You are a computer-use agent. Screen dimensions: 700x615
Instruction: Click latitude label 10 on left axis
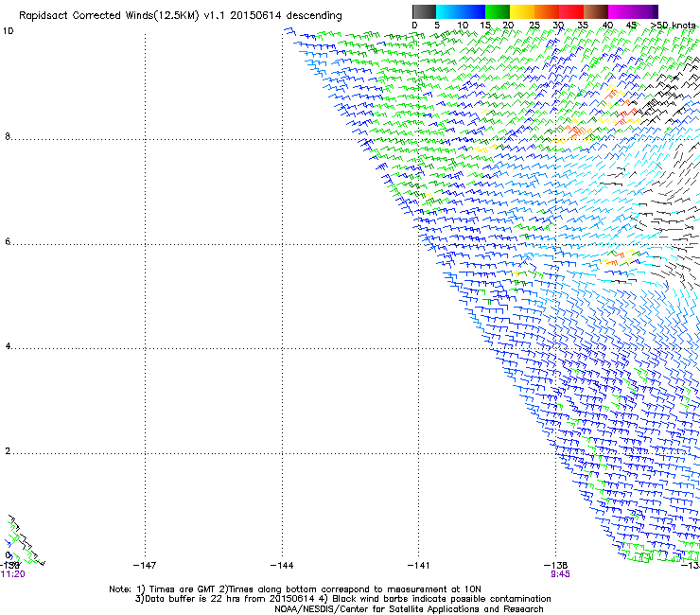[8, 31]
